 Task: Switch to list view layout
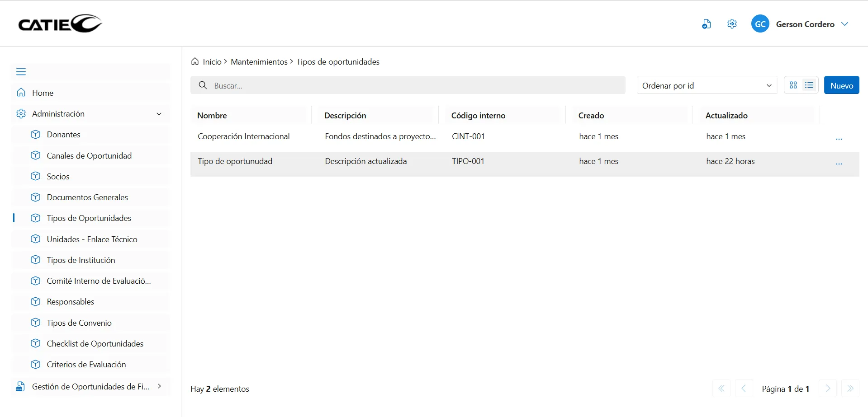809,85
